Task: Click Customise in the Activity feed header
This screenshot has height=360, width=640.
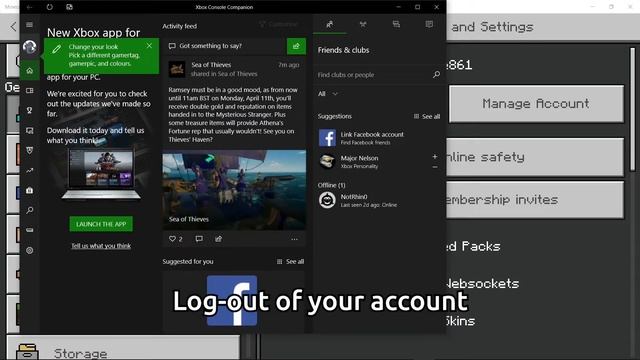Action: [279, 24]
